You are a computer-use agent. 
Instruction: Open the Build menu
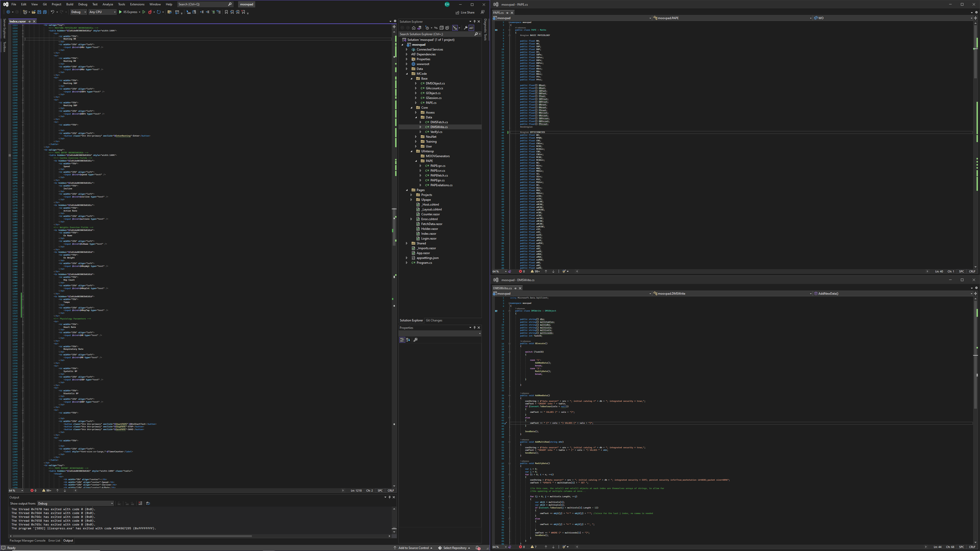[x=70, y=4]
